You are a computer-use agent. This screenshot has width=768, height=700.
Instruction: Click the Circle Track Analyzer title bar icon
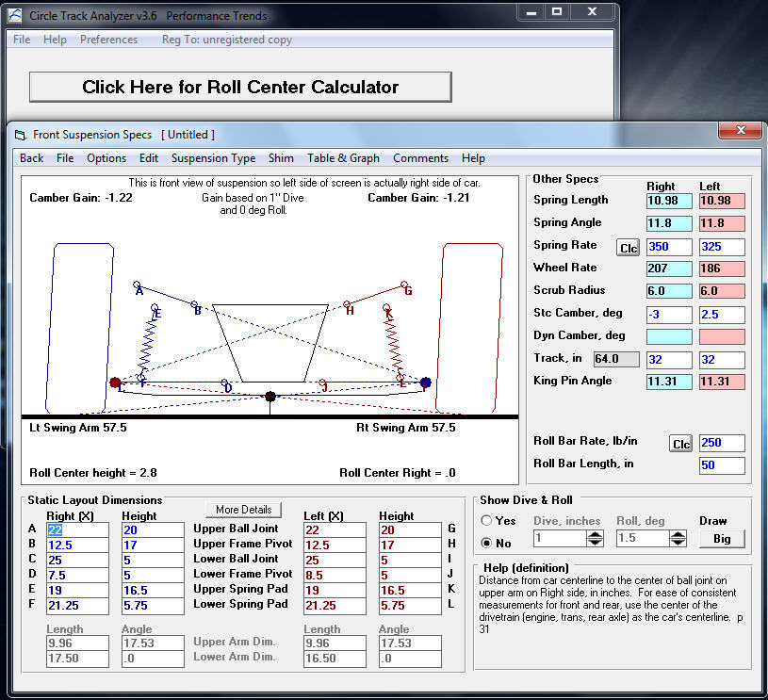pyautogui.click(x=15, y=16)
